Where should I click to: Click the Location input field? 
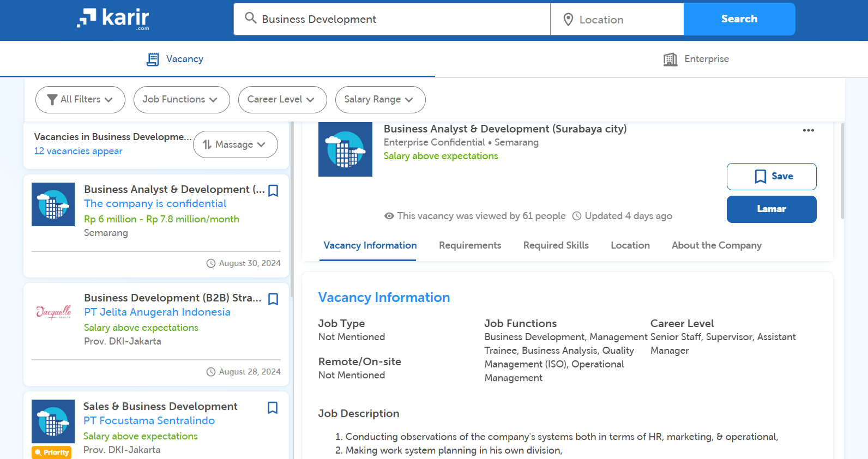[617, 19]
